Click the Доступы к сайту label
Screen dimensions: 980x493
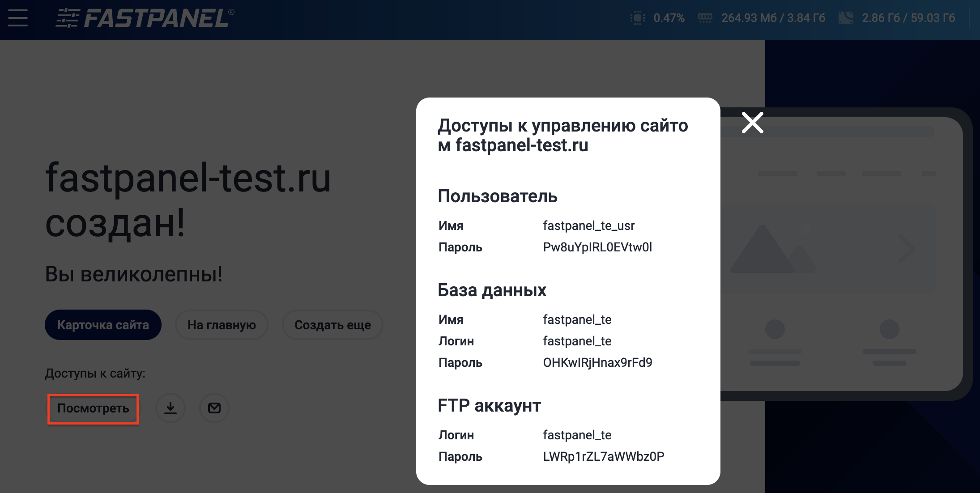[95, 374]
